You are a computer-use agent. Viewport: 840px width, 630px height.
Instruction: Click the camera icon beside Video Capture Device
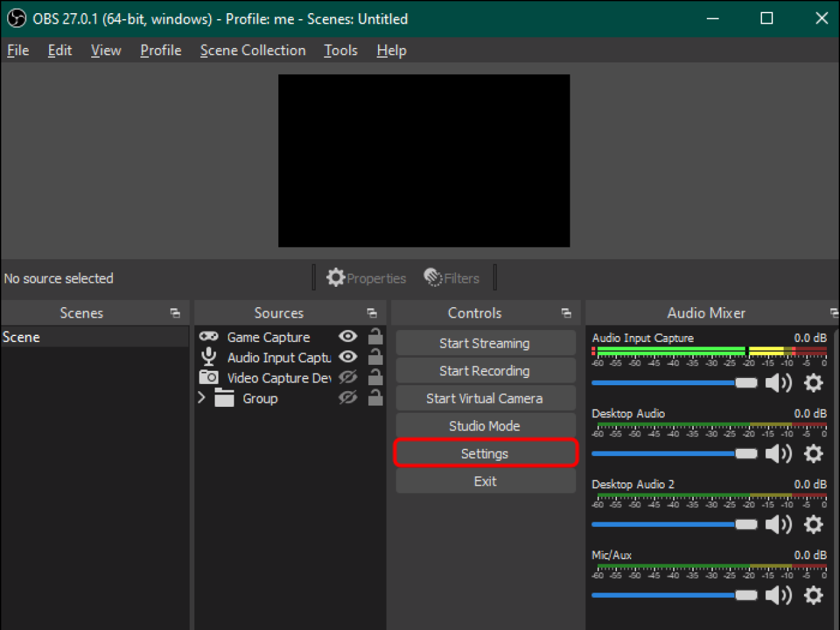click(209, 377)
